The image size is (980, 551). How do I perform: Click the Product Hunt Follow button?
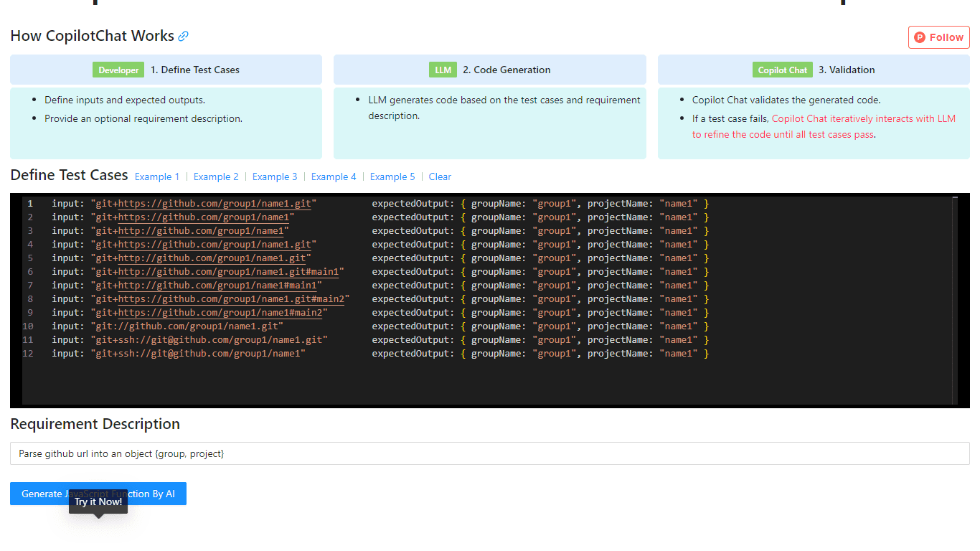[x=938, y=37]
